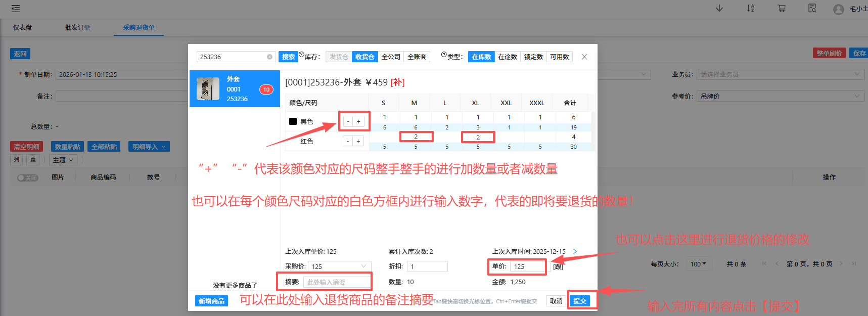Go to last page in pagination
Screen dimensions: 868x316
(854, 264)
